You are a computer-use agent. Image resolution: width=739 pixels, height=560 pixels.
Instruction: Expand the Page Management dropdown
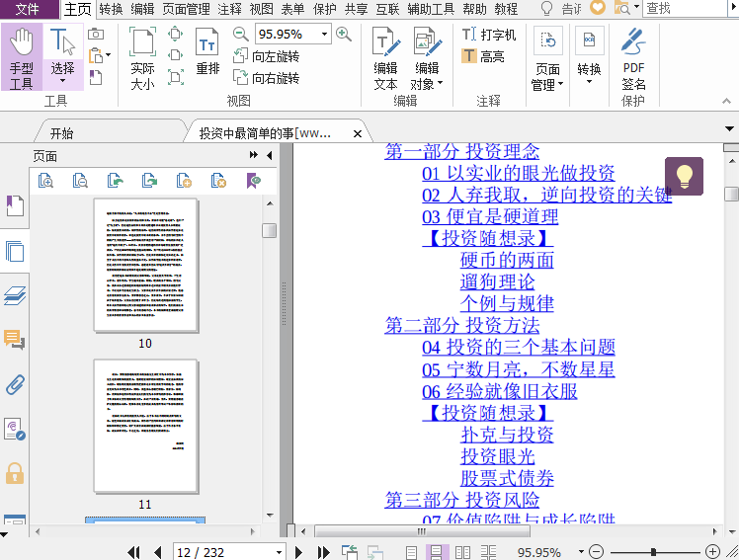coord(561,84)
